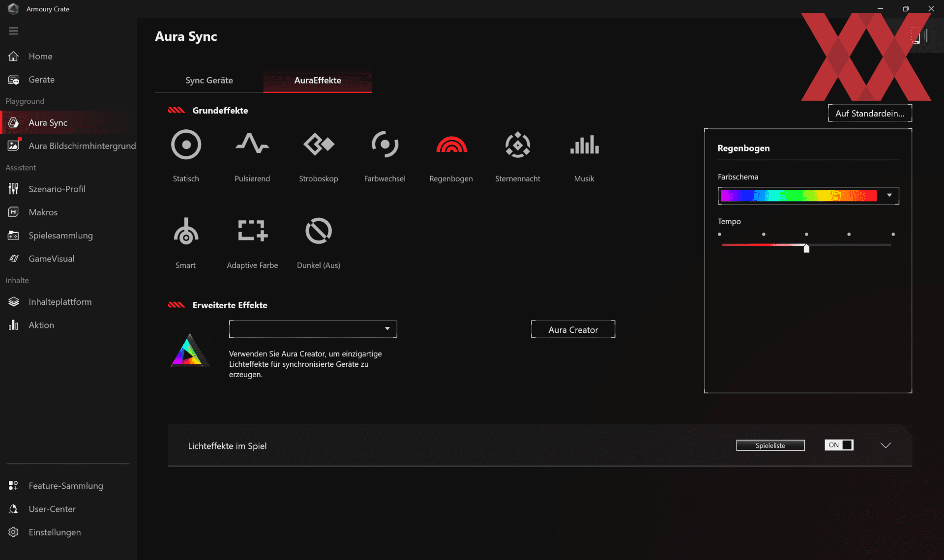This screenshot has height=560, width=944.
Task: Click the Spielesammlung icon
Action: 13,236
